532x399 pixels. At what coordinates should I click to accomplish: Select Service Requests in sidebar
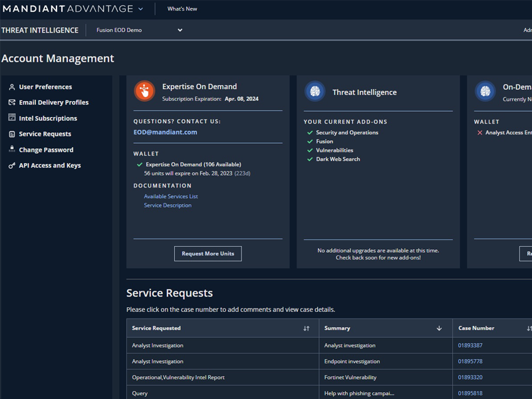[x=45, y=134]
